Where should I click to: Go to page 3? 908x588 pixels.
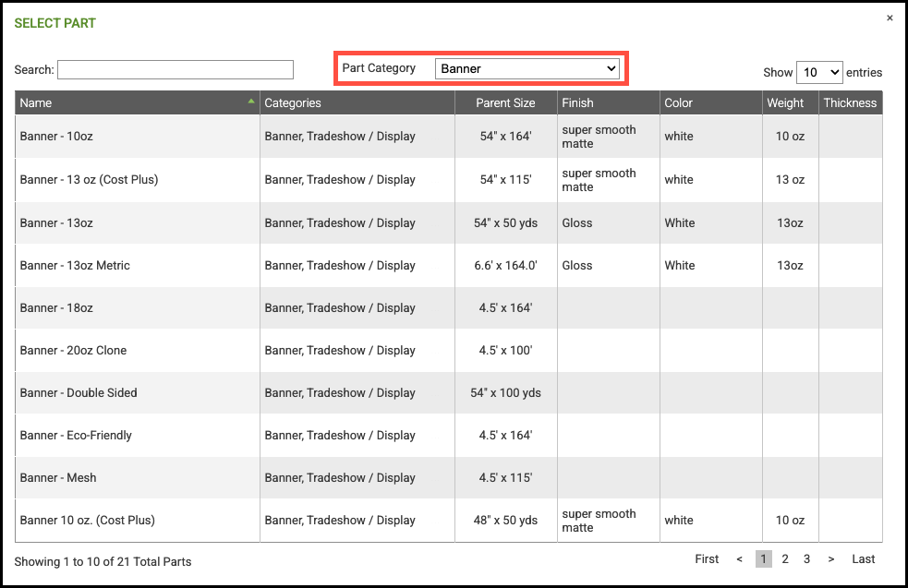click(806, 559)
